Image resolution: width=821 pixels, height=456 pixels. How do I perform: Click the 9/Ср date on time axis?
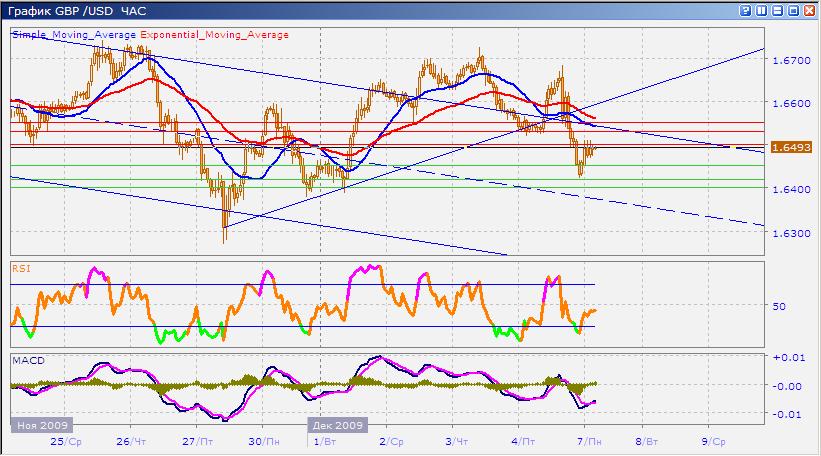pyautogui.click(x=714, y=440)
